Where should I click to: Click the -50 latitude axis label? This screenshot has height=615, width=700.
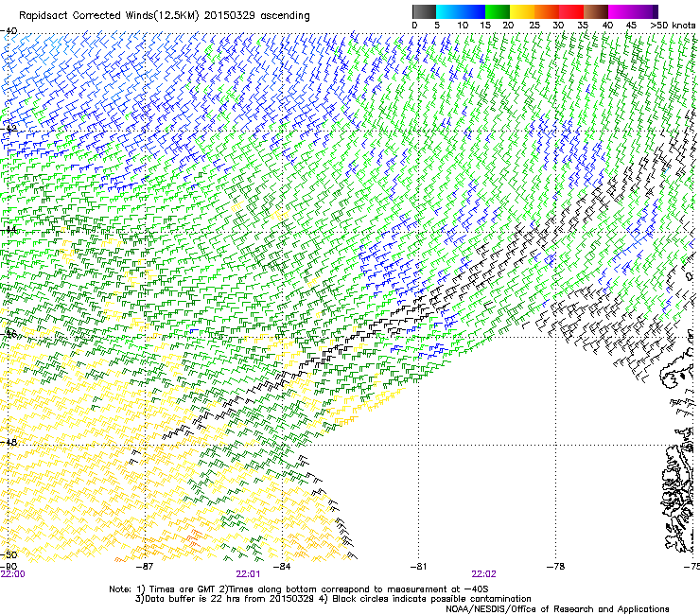click(x=9, y=555)
